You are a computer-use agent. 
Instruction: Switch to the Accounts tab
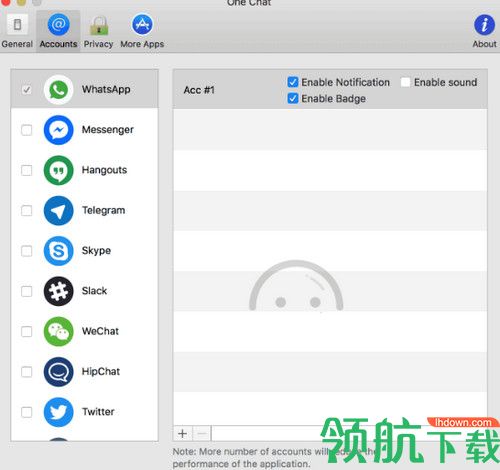pos(58,31)
